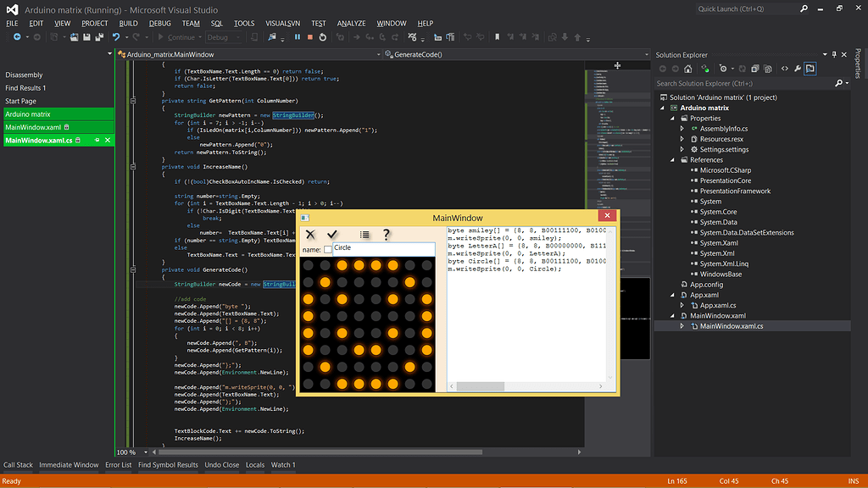The width and height of the screenshot is (868, 488).
Task: Click the checkmark icon in MainWindow
Action: click(x=332, y=235)
